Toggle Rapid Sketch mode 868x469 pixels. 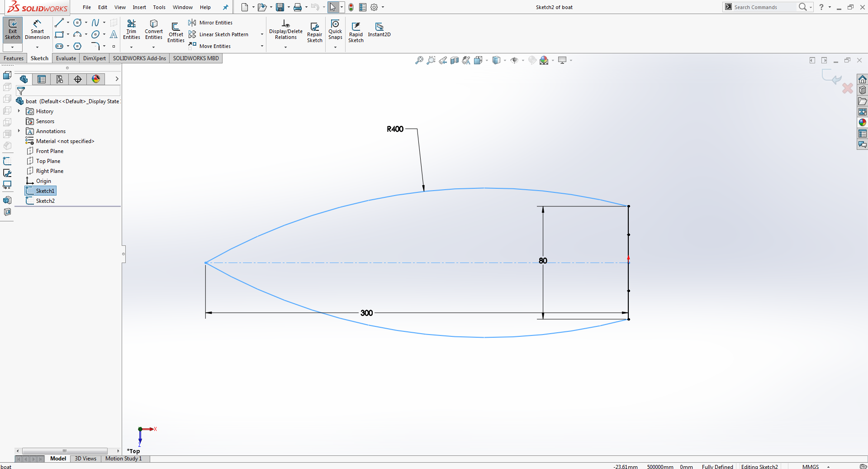pyautogui.click(x=356, y=33)
